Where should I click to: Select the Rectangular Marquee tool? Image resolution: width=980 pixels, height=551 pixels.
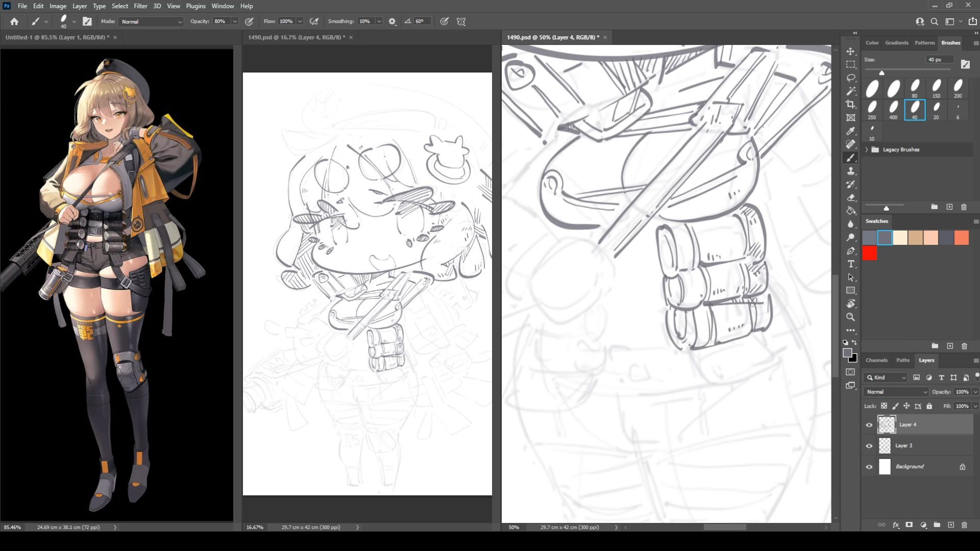point(850,65)
